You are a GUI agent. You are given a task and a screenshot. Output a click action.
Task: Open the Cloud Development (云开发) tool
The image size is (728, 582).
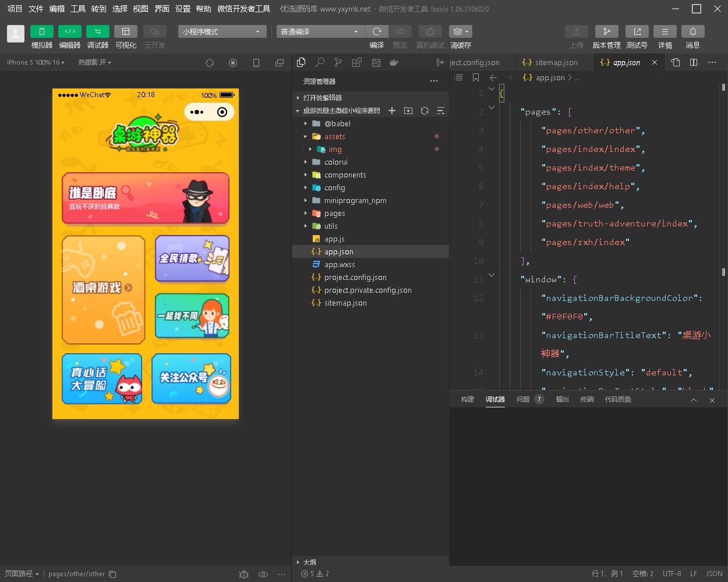point(155,31)
